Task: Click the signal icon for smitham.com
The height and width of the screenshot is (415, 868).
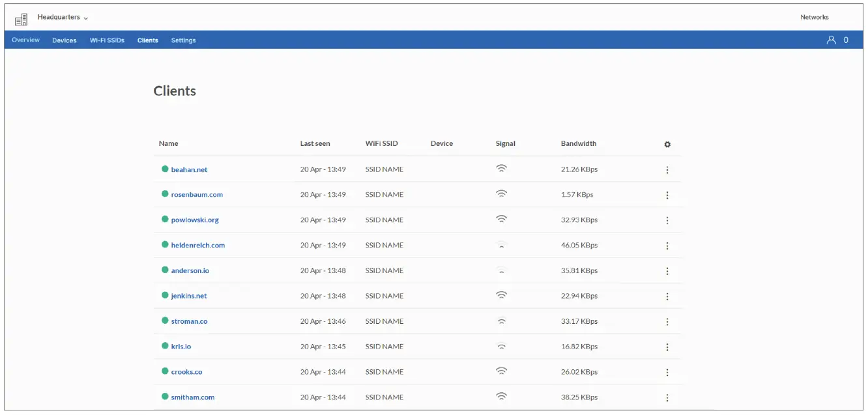Action: 501,396
